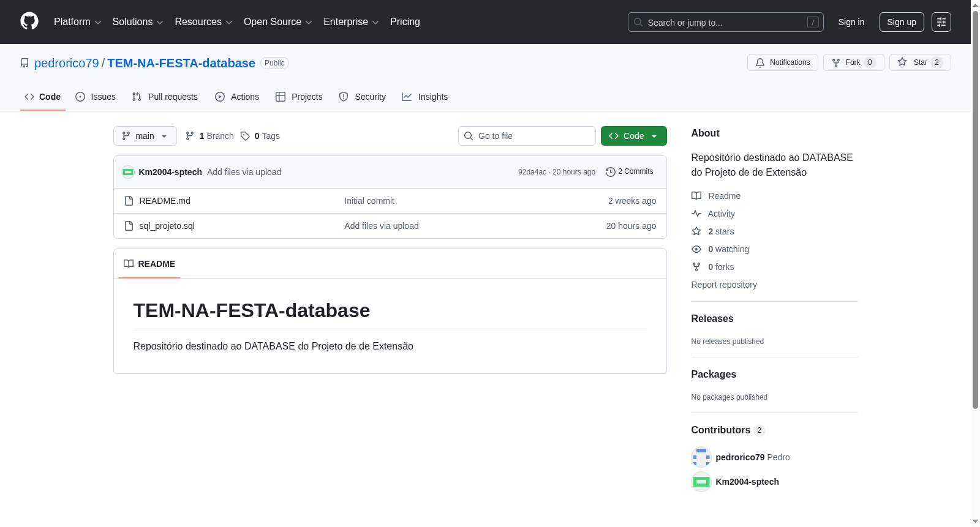Screen dimensions: 980x527
Task: Click the history clock icon beside 2 Commits
Action: pyautogui.click(x=611, y=172)
